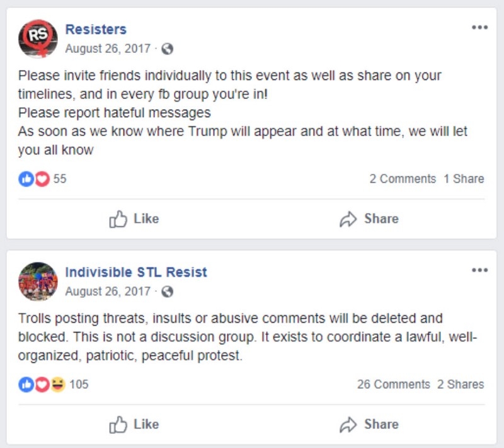Open options menu on Resisters post

click(479, 27)
